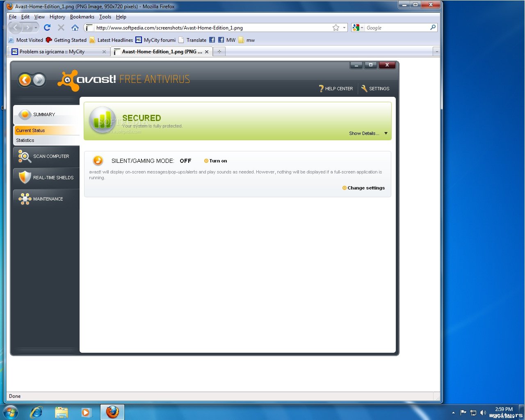
Task: Click the search magnifier icon in search box
Action: pos(433,27)
